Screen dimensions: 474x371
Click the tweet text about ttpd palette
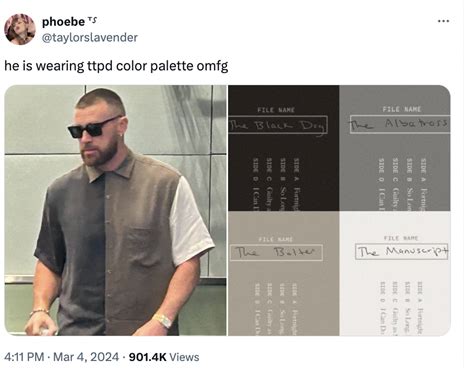pos(116,66)
